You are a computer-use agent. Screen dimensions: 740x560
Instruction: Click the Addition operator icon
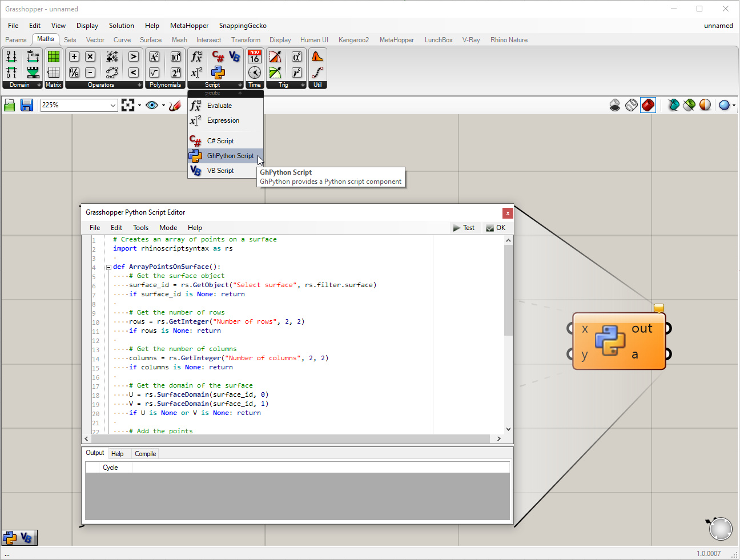point(74,57)
